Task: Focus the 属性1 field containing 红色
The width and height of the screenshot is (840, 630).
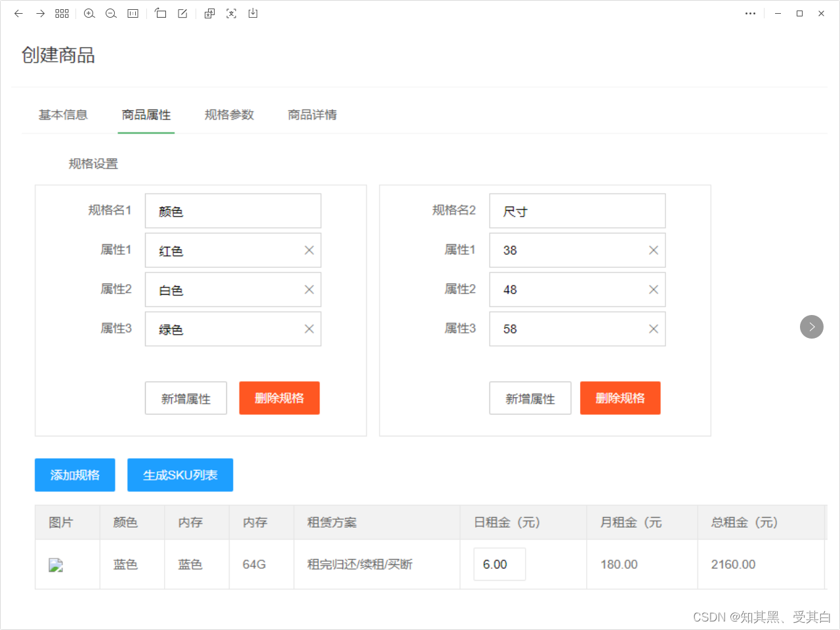Action: [233, 250]
